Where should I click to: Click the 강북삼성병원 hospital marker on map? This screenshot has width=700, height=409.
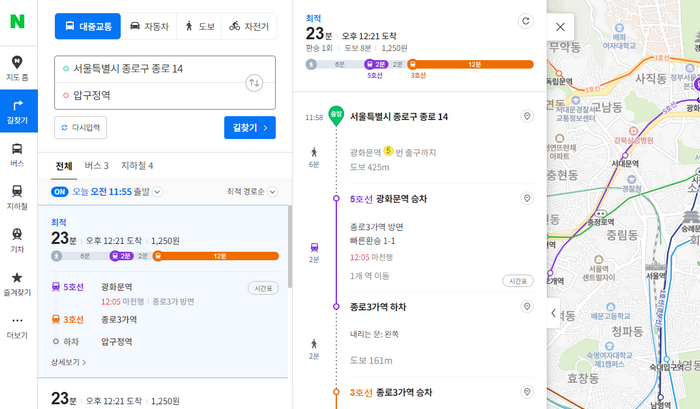click(x=633, y=131)
